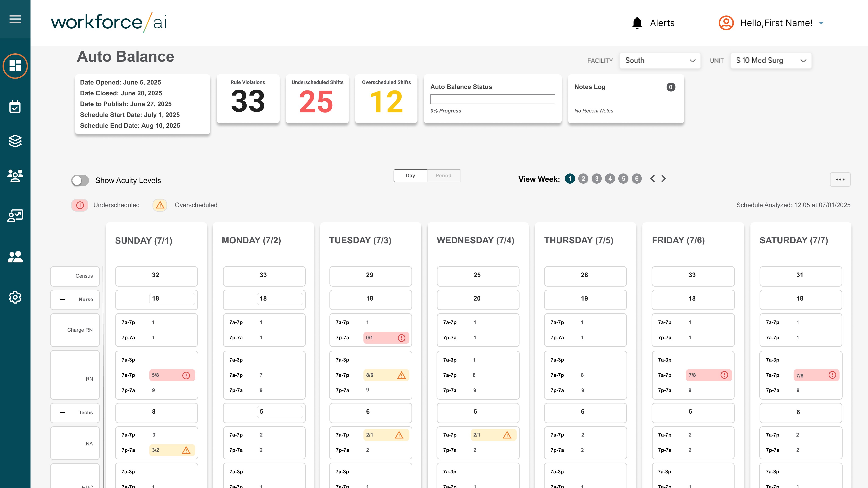Click the three-dot more options button
Image resolution: width=868 pixels, height=488 pixels.
click(x=840, y=179)
